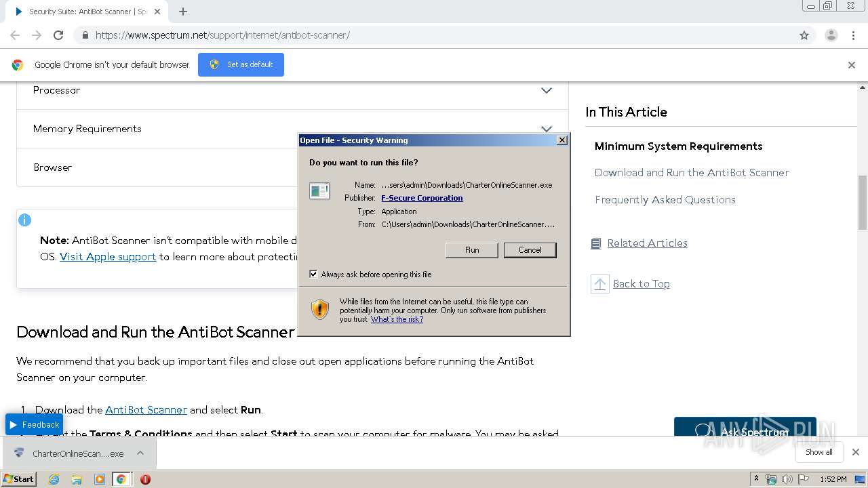The image size is (868, 488).
Task: Expand the Memory Requirements section
Action: click(292, 129)
